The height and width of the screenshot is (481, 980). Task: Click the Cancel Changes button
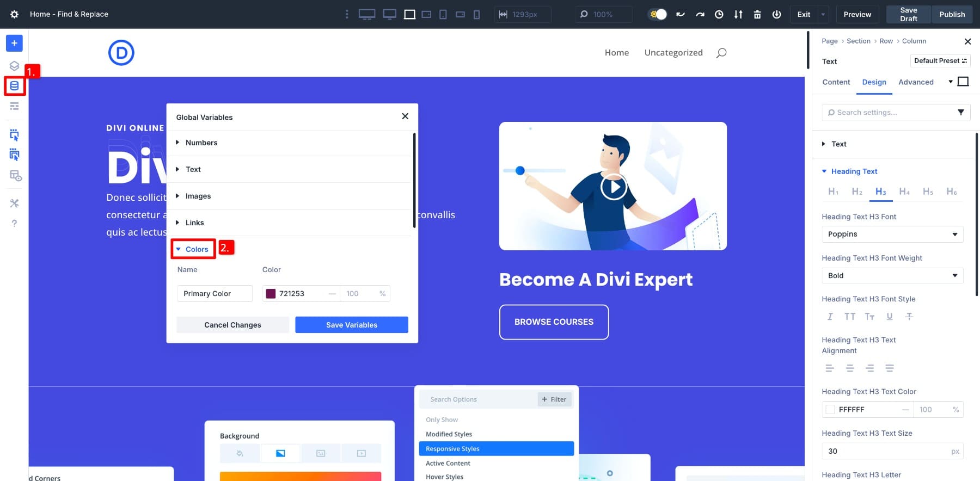pos(232,325)
